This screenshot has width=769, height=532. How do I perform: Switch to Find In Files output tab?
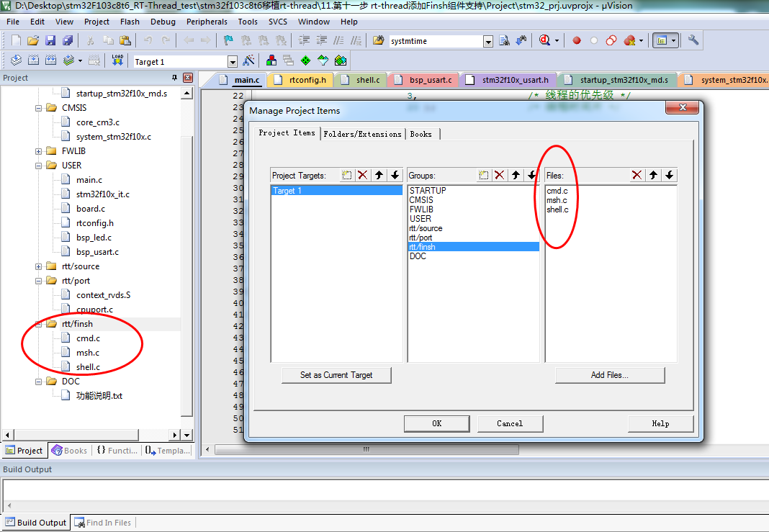(103, 523)
